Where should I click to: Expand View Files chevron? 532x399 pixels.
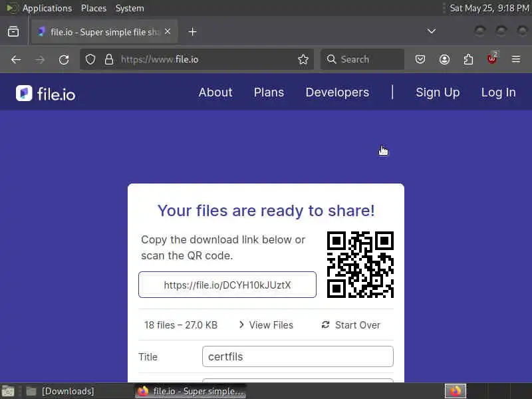241,325
